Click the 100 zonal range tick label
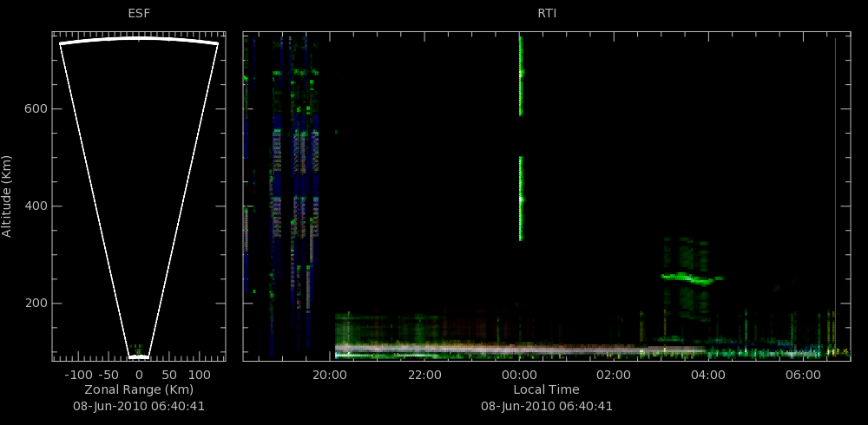868x425 pixels. point(200,375)
